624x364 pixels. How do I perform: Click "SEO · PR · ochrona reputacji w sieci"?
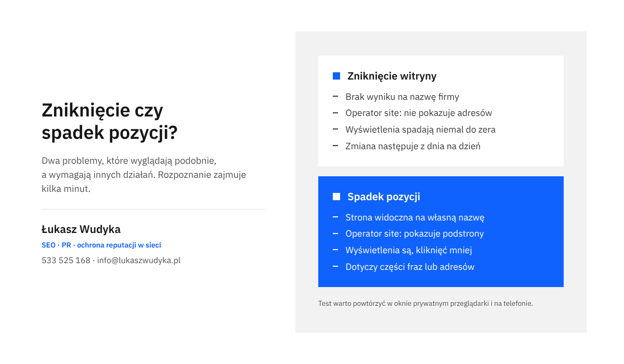tap(101, 245)
